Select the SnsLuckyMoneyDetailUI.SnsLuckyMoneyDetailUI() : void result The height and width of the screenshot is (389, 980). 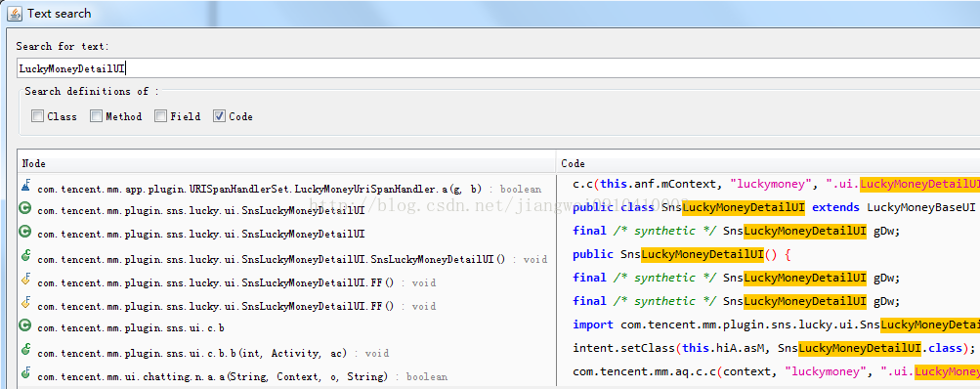point(292,259)
